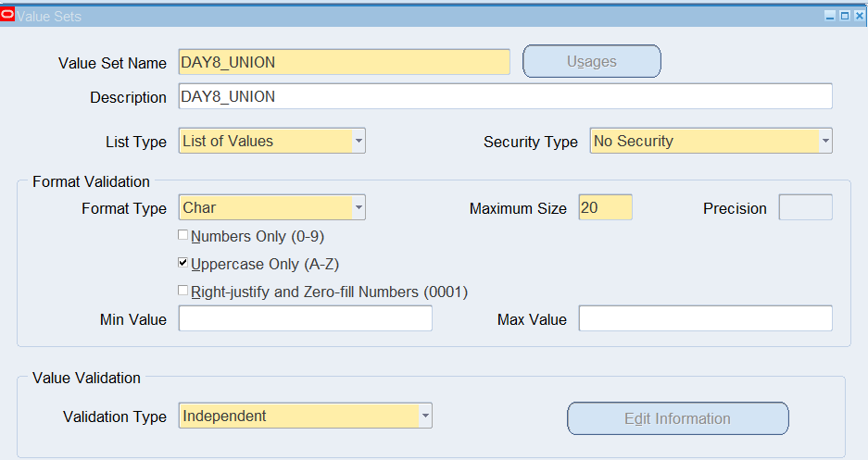Tick Right-justify and Zero-fill Numbers checkbox
This screenshot has height=460, width=868.
[182, 291]
